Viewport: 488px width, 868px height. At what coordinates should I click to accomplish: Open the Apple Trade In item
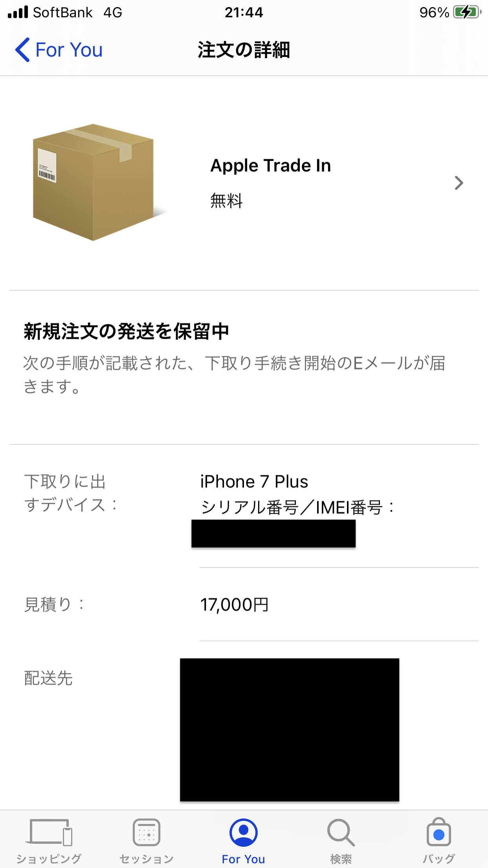[270, 166]
